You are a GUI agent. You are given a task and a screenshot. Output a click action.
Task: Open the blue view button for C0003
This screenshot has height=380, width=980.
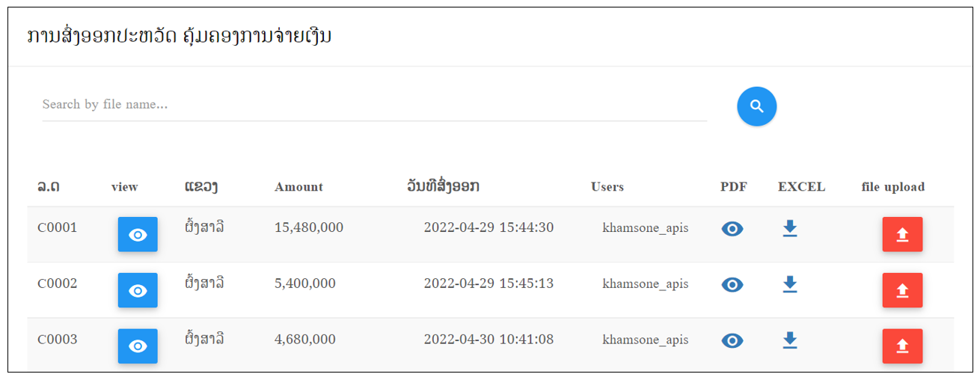[138, 346]
